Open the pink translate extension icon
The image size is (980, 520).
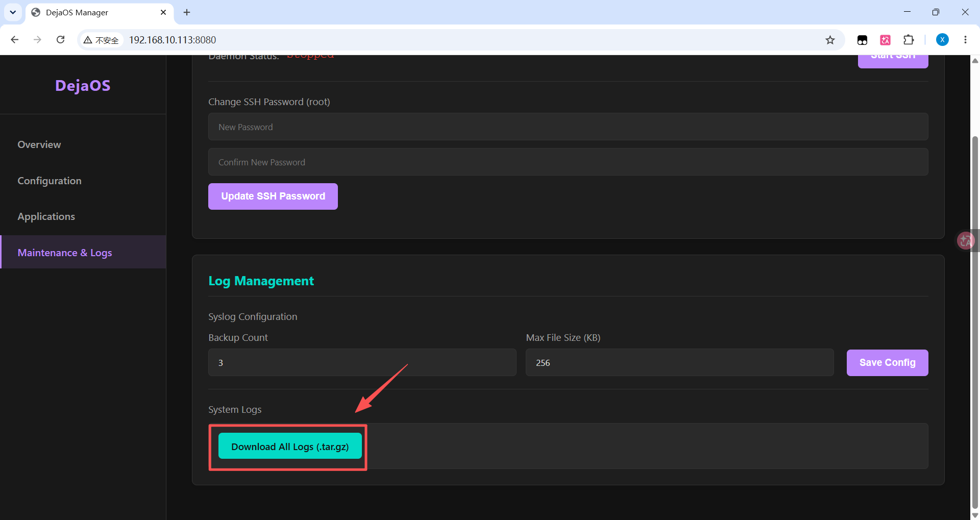pos(885,40)
